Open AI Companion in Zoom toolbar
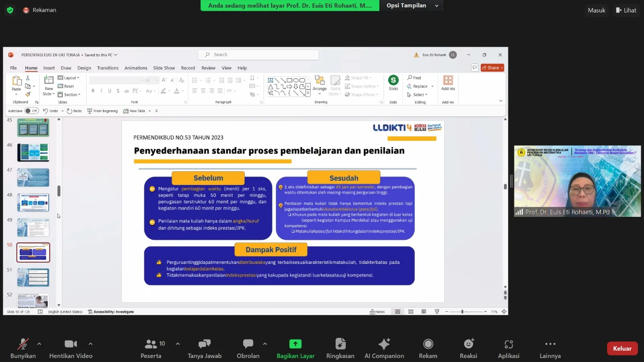The width and height of the screenshot is (644, 362). pos(384,348)
